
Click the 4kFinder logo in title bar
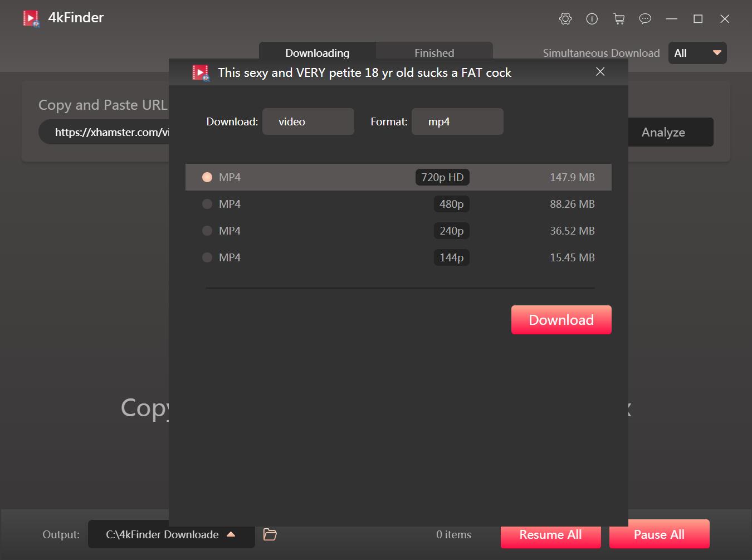31,18
